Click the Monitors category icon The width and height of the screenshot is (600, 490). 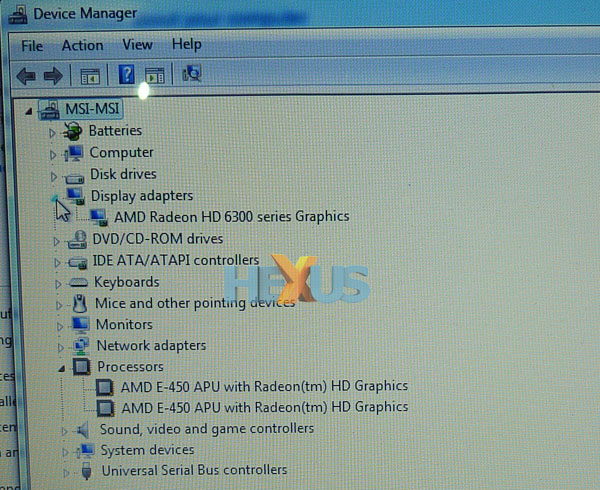click(x=81, y=325)
